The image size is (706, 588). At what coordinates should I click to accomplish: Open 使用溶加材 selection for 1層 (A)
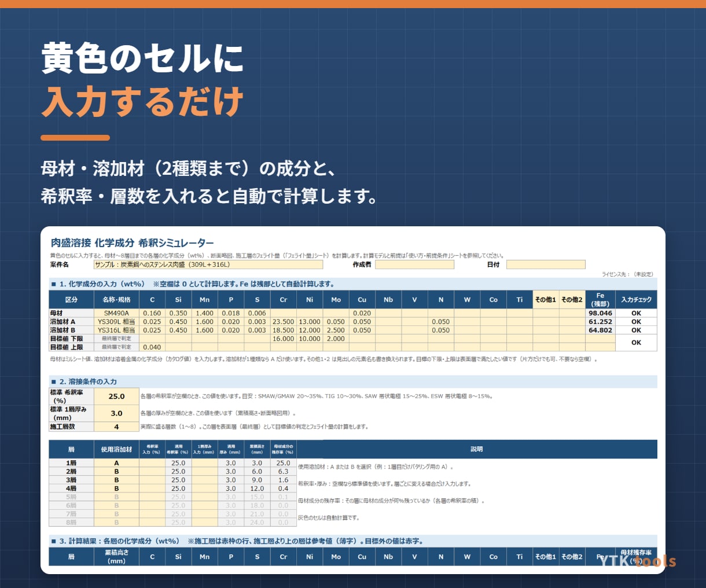116,463
